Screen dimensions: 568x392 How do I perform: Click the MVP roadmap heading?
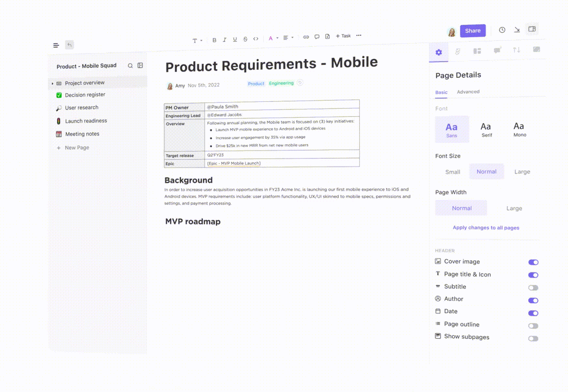[193, 222]
